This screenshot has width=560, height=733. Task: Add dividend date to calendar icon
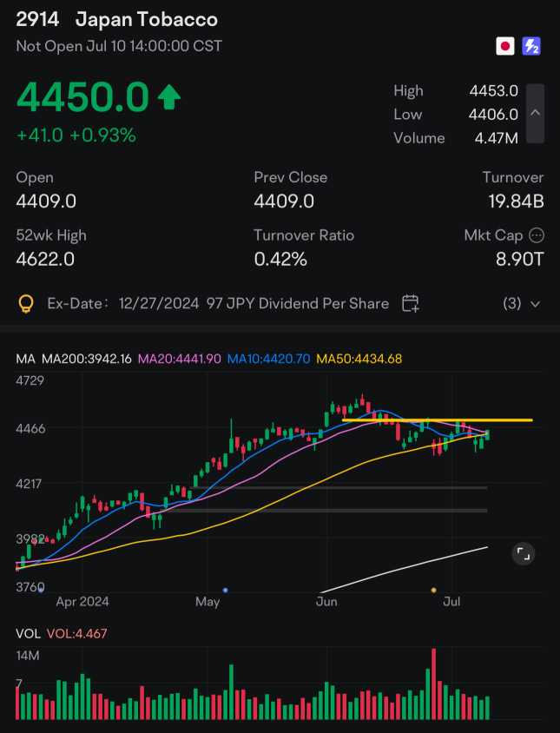(411, 303)
